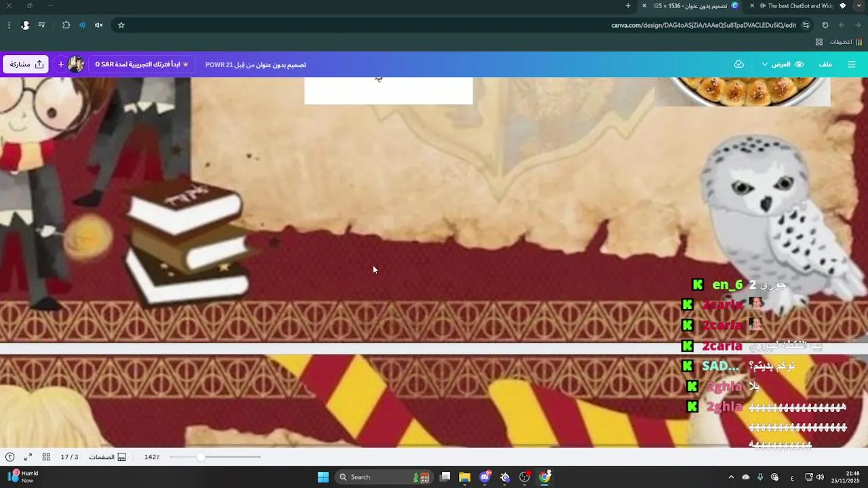Open the browser extensions puzzle icon
Screen dimensions: 868x488
66,25
